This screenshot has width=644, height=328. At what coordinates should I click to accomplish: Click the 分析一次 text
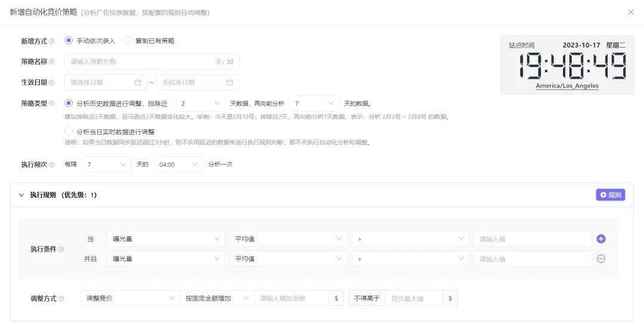coord(220,164)
